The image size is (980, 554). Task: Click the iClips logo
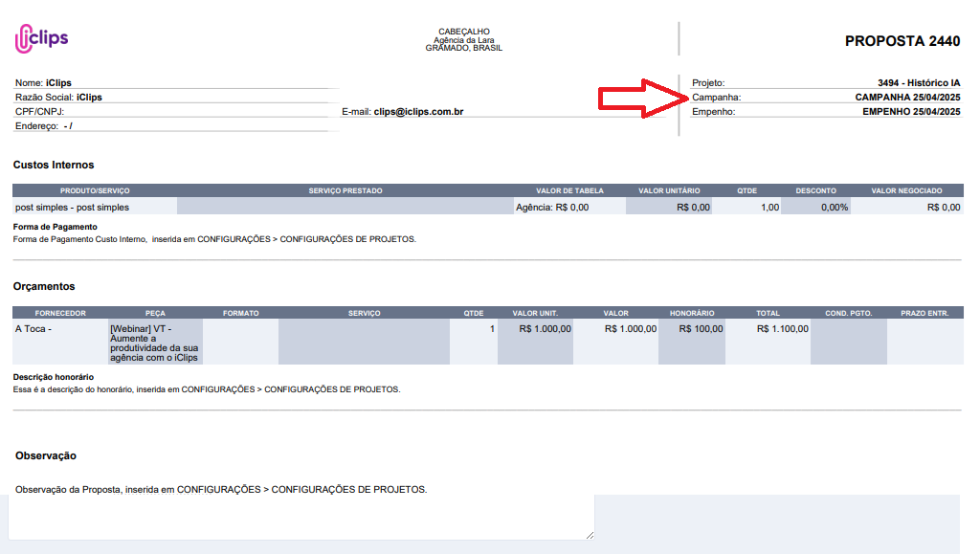click(x=41, y=38)
